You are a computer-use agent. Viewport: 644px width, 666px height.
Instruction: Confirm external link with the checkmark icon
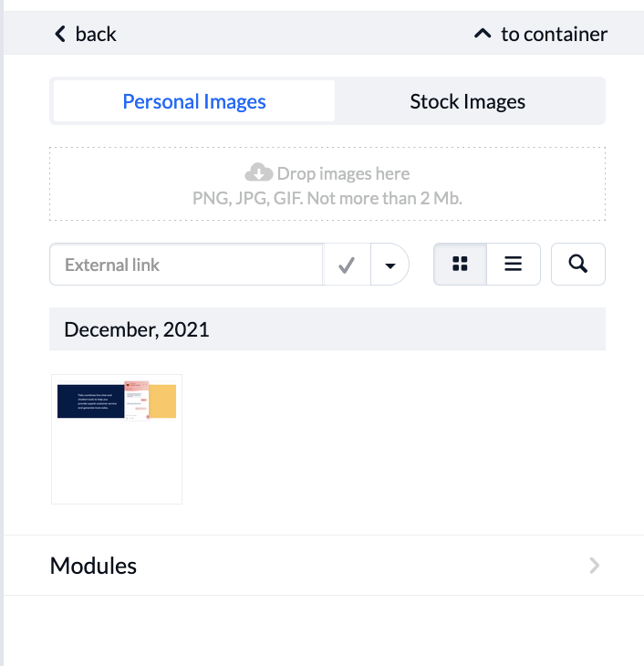click(x=347, y=265)
